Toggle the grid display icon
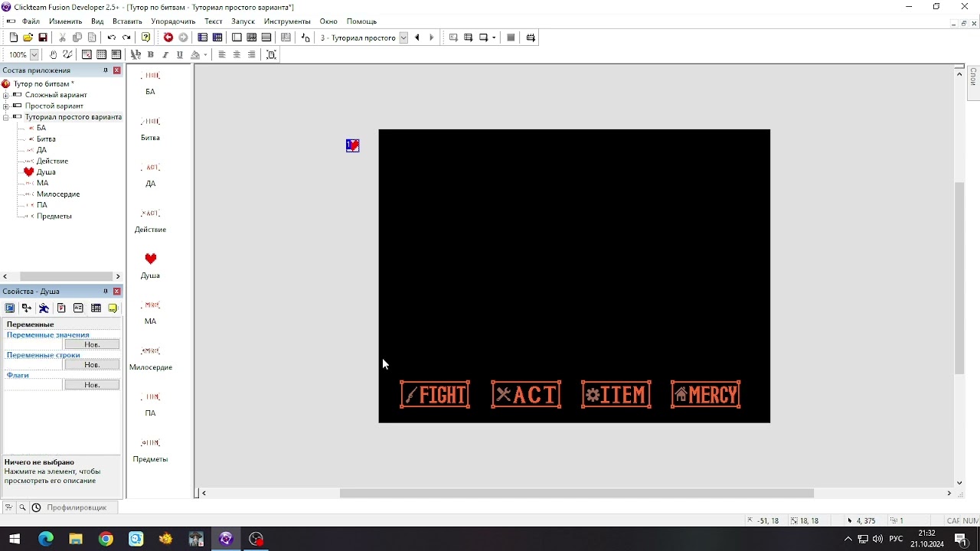 click(101, 54)
